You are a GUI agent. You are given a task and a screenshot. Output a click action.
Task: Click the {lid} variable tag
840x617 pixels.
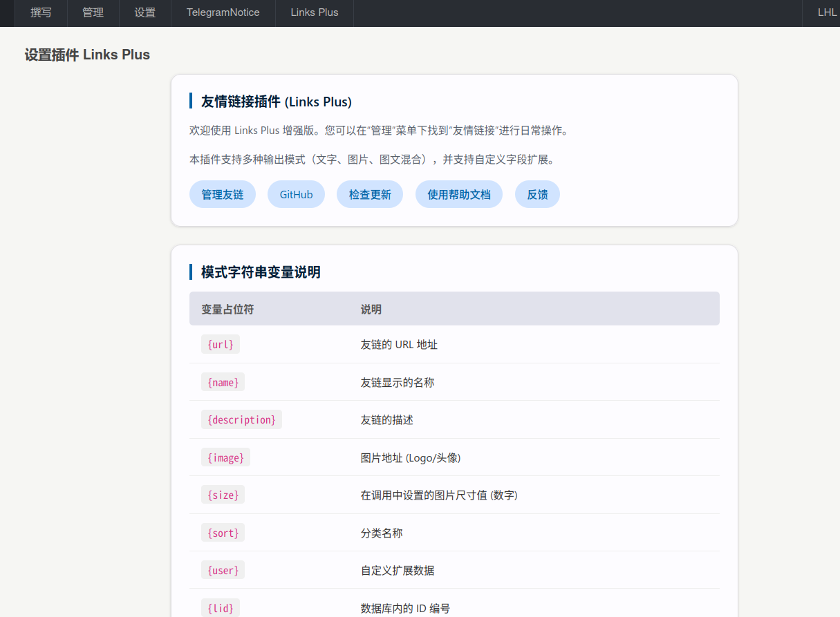pyautogui.click(x=221, y=608)
